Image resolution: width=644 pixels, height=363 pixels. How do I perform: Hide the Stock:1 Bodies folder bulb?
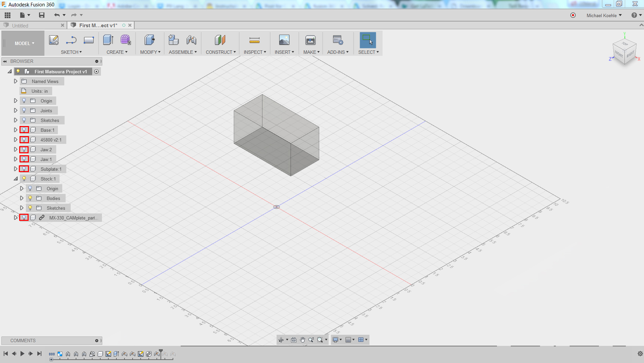[x=30, y=198]
